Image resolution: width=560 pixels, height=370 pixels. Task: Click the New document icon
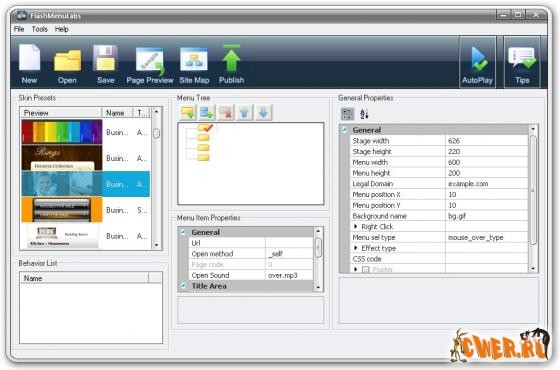[x=29, y=58]
